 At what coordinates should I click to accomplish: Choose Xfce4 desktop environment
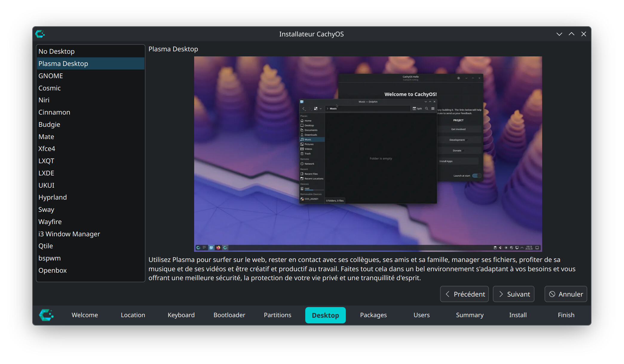[x=47, y=149]
